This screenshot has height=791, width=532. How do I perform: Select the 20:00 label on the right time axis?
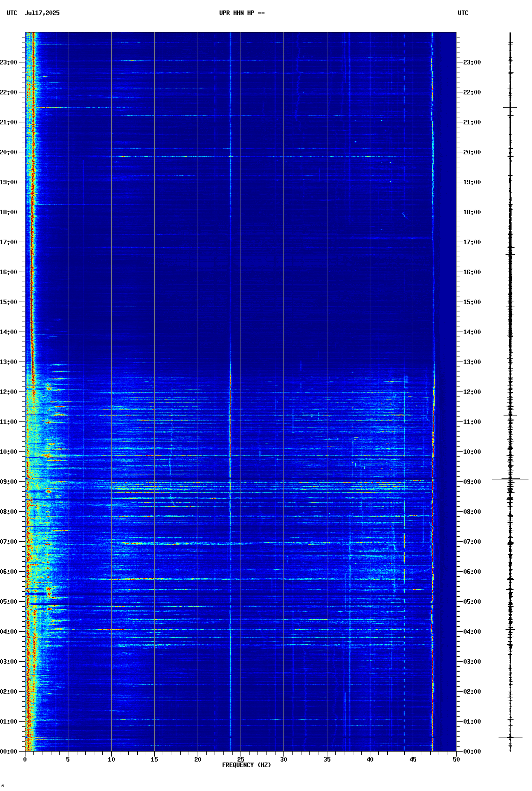pos(472,152)
